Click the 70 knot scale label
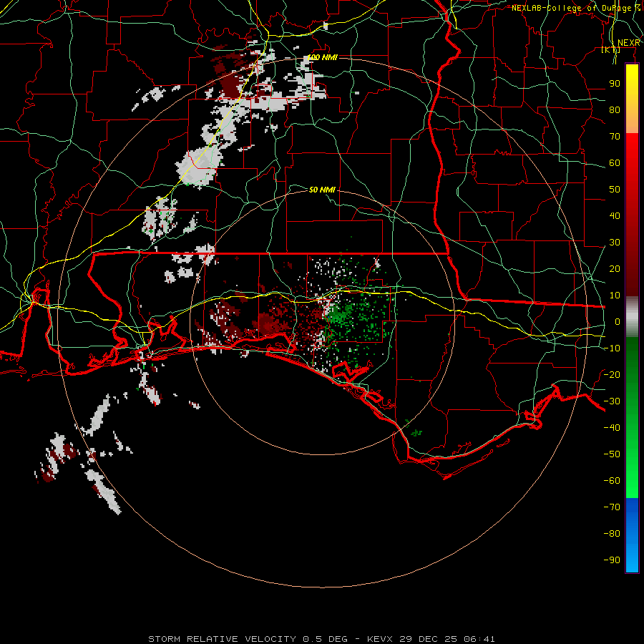Image resolution: width=644 pixels, height=644 pixels. [615, 137]
